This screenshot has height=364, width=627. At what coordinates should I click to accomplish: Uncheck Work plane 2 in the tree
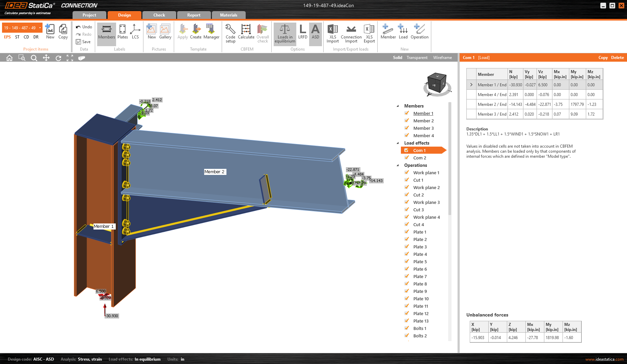[407, 187]
